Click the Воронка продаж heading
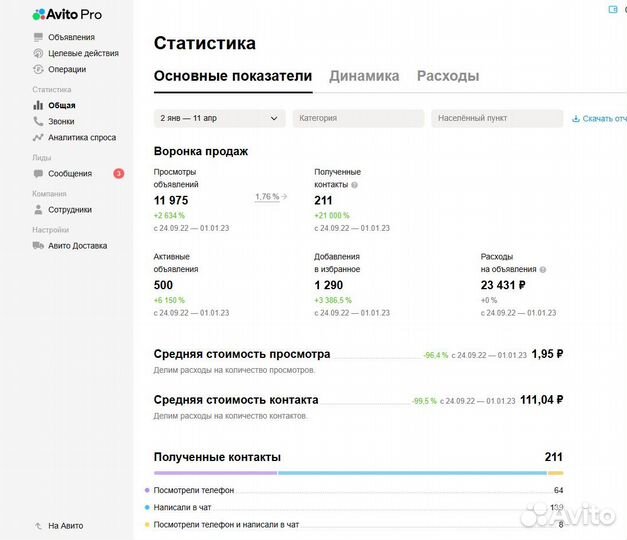 [201, 152]
